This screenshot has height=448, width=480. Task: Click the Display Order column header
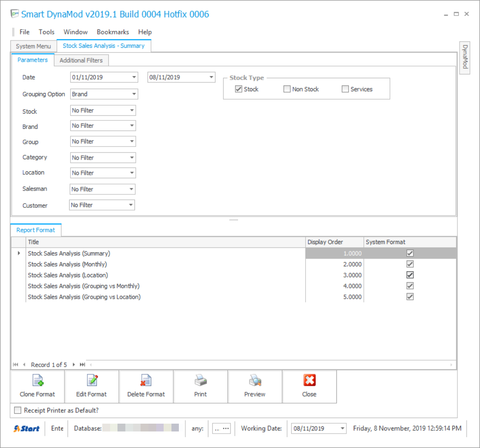pyautogui.click(x=335, y=242)
